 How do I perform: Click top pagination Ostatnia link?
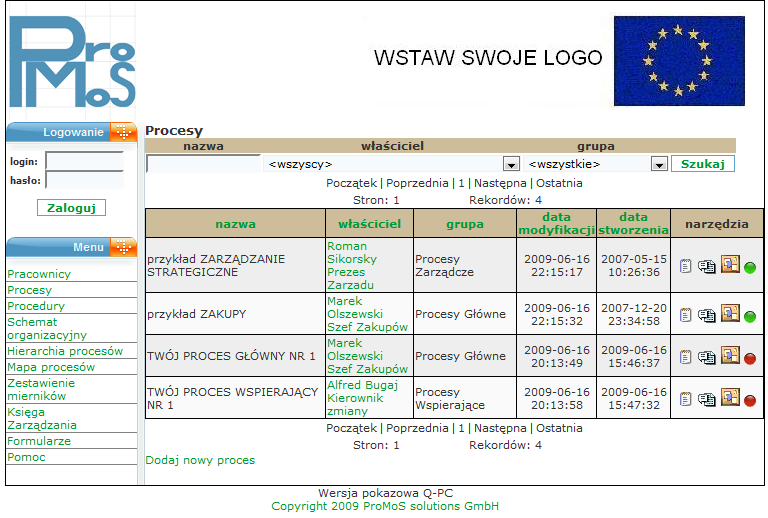pyautogui.click(x=559, y=183)
